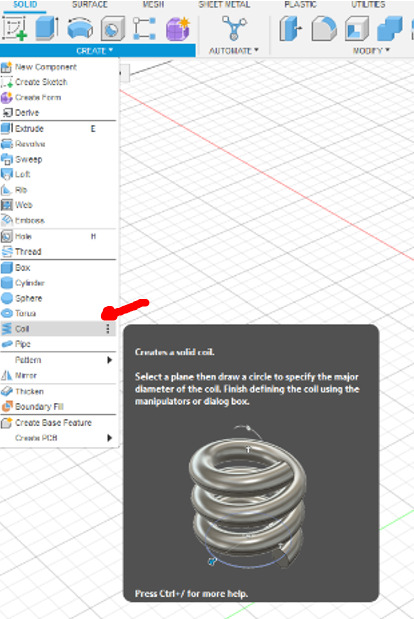This screenshot has height=619, width=414.
Task: Select Create Base Feature entry
Action: 58,423
